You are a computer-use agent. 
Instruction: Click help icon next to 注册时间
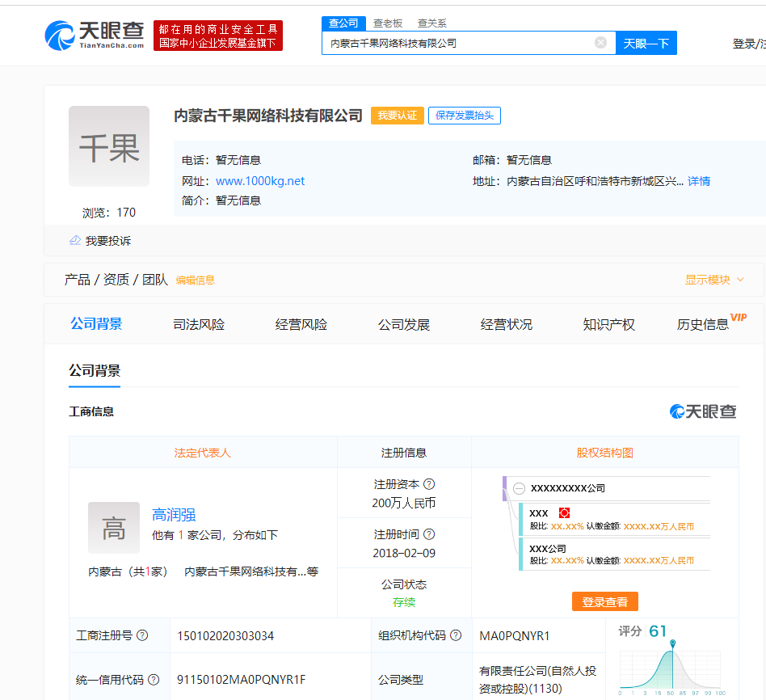(429, 534)
